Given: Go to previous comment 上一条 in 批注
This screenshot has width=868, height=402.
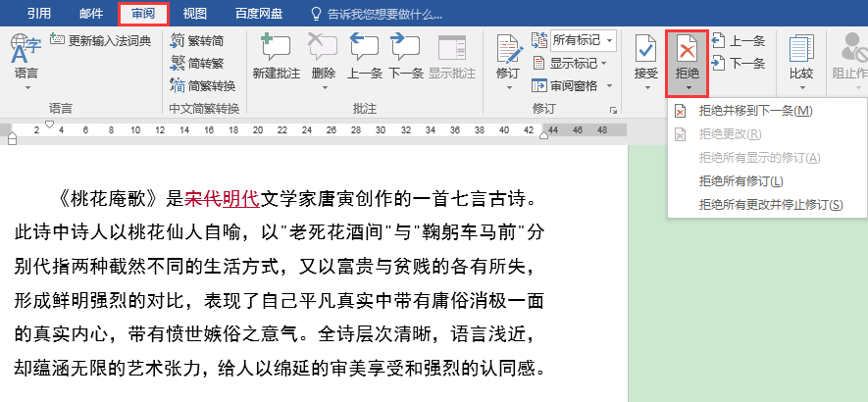Looking at the screenshot, I should pyautogui.click(x=364, y=55).
